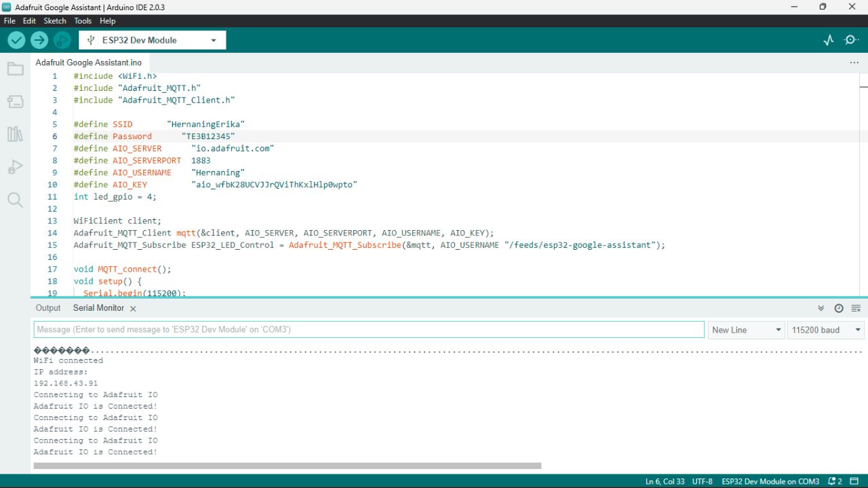
Task: Open the Sketch menu
Action: coord(55,21)
